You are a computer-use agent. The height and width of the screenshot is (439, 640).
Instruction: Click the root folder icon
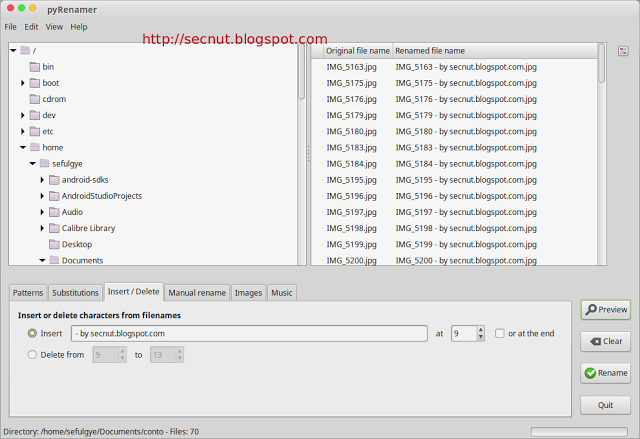[25, 51]
